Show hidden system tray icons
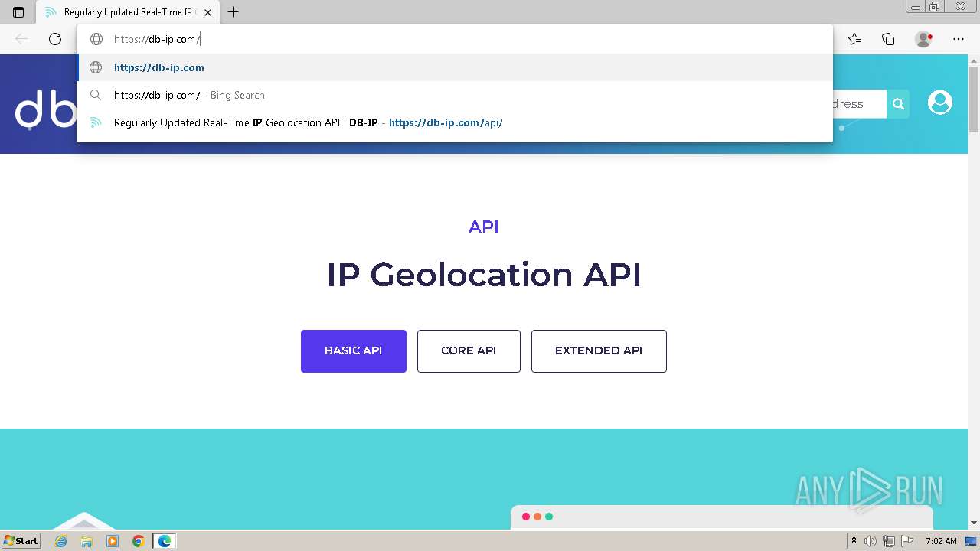This screenshot has height=551, width=980. (x=854, y=541)
